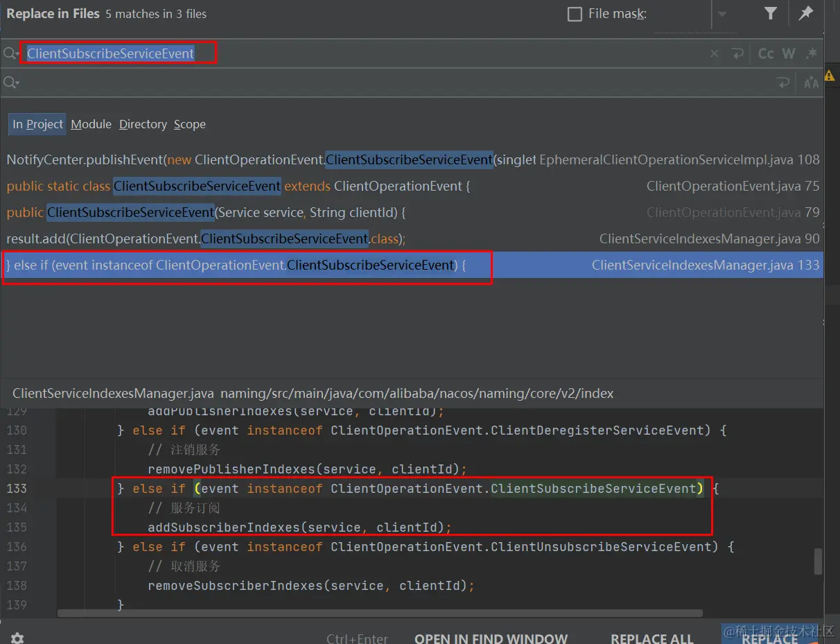Click the vertical scrollbar thumb in preview

819,562
